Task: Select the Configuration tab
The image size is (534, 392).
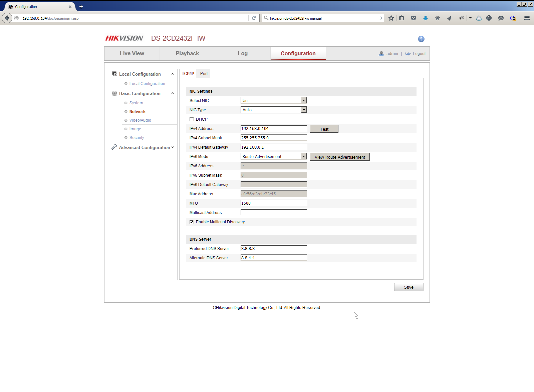Action: 298,54
